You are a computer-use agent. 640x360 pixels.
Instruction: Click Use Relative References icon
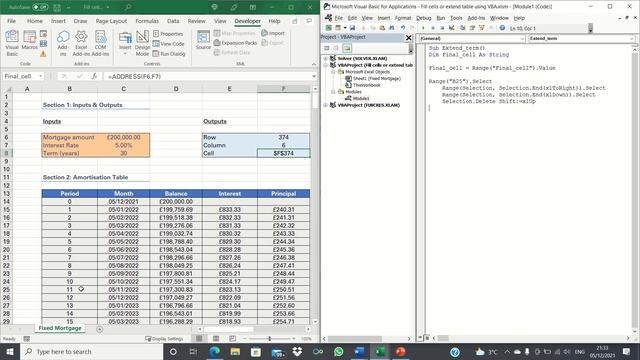click(x=43, y=44)
